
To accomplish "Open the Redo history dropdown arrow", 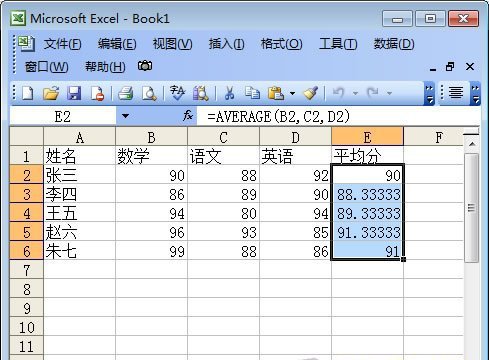I will click(389, 93).
